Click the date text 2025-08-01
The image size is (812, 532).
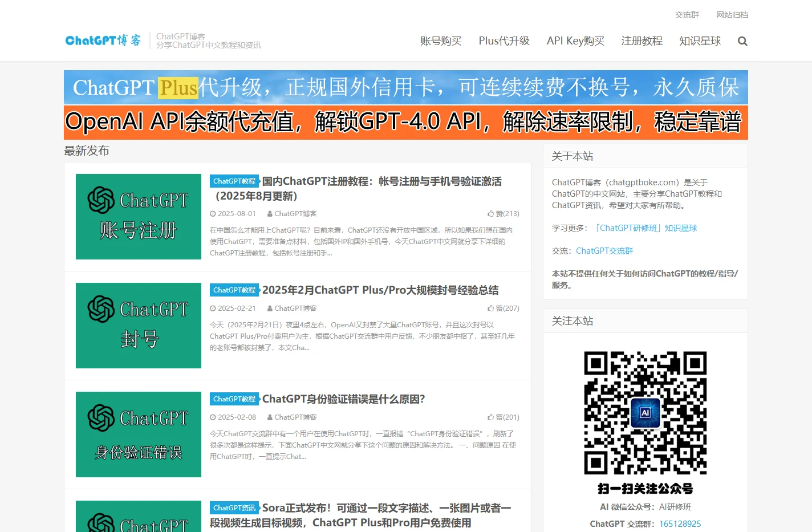click(x=237, y=214)
